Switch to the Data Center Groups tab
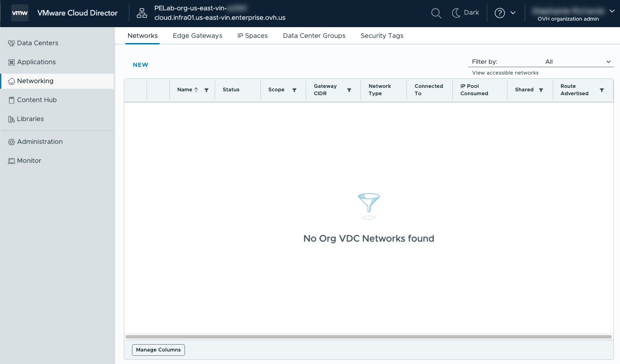The width and height of the screenshot is (620, 364). (x=314, y=36)
